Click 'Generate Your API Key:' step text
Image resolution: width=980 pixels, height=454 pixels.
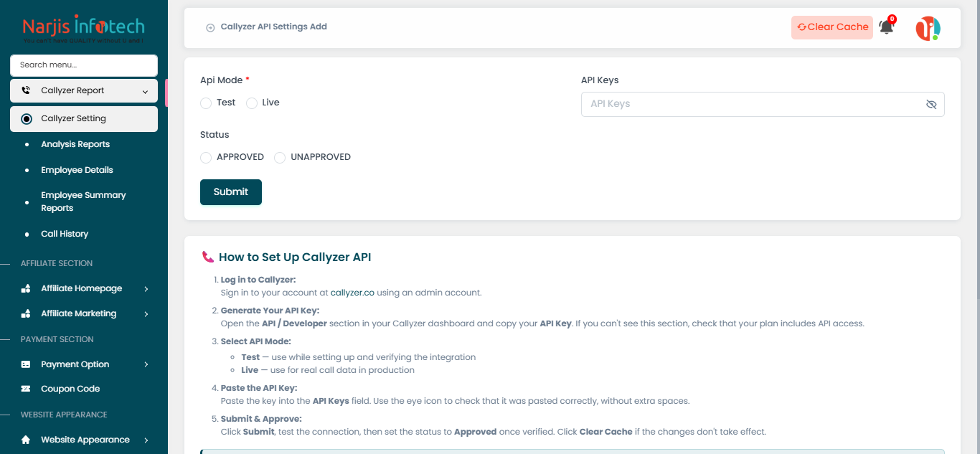coord(270,311)
